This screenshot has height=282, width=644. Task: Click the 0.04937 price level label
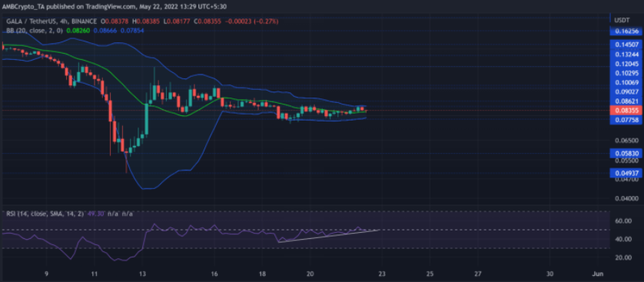626,173
